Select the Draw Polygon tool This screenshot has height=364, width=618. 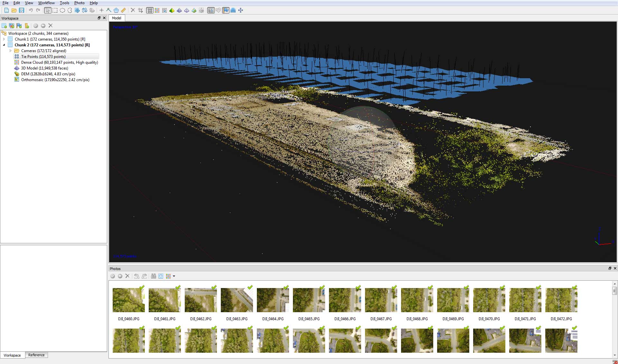point(116,10)
